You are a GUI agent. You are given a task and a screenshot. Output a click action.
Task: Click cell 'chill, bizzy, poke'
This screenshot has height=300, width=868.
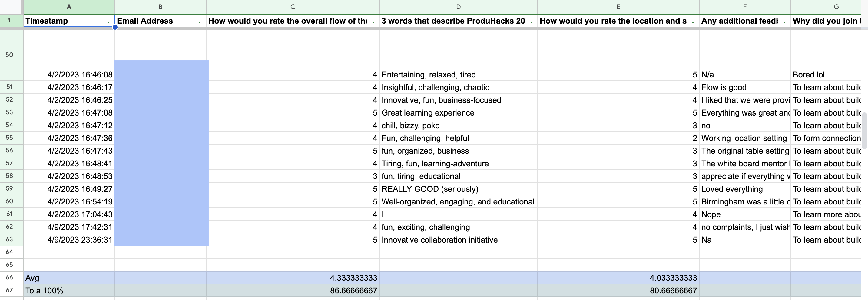point(458,126)
